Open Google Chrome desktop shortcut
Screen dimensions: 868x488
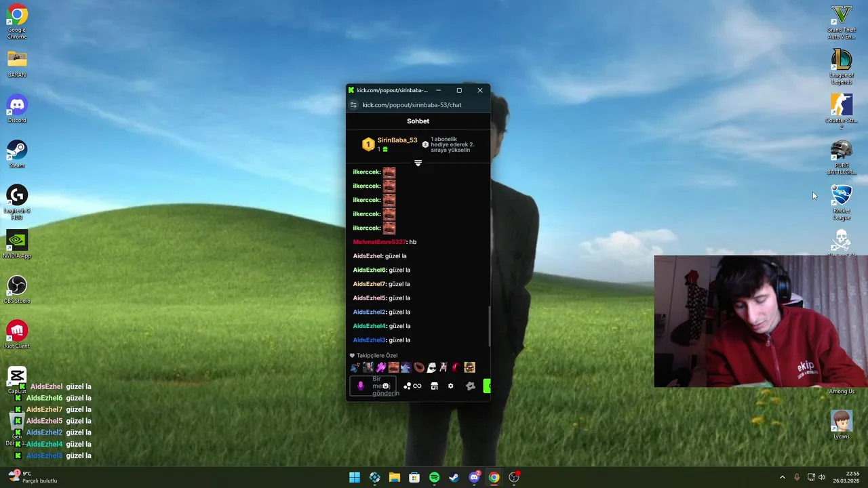[x=17, y=22]
